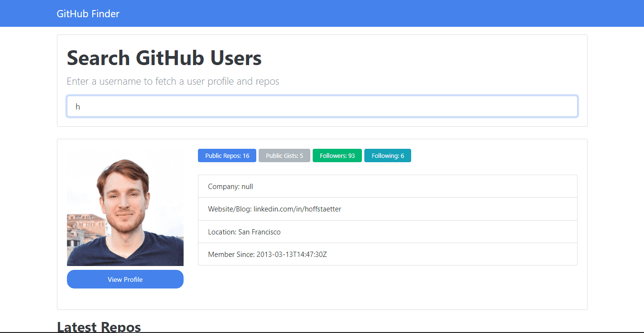Select the 'Enter a username to fetch' subtitle
644x333 pixels.
coord(173,81)
